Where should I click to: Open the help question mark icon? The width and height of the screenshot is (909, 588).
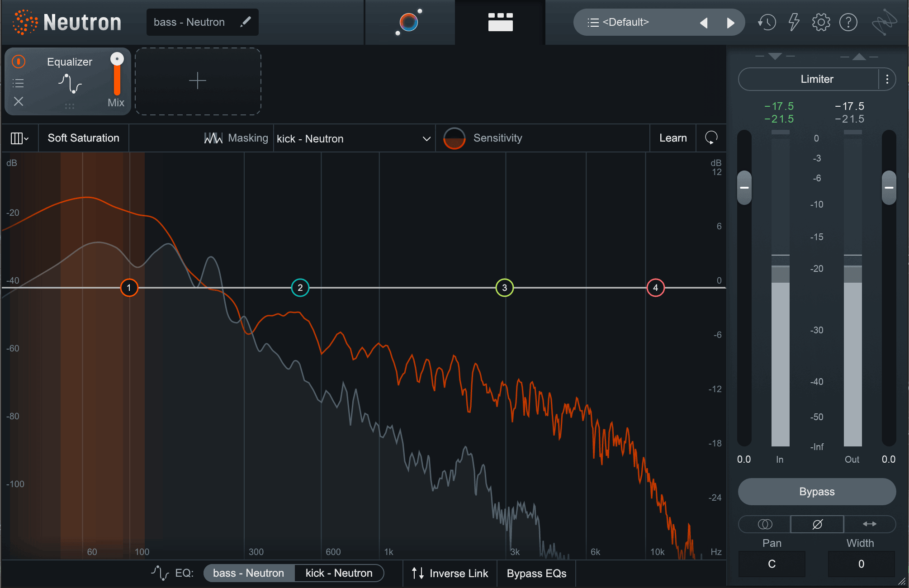coord(848,22)
